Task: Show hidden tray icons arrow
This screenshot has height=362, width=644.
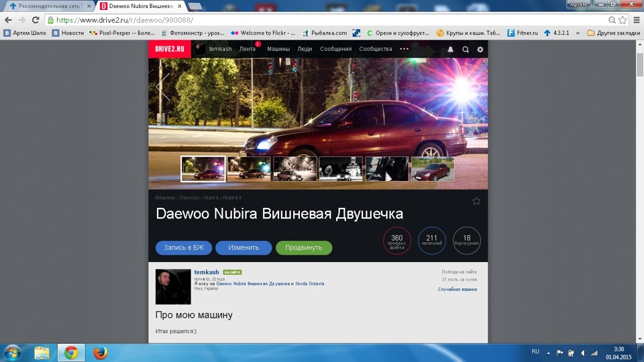Action: coord(548,353)
